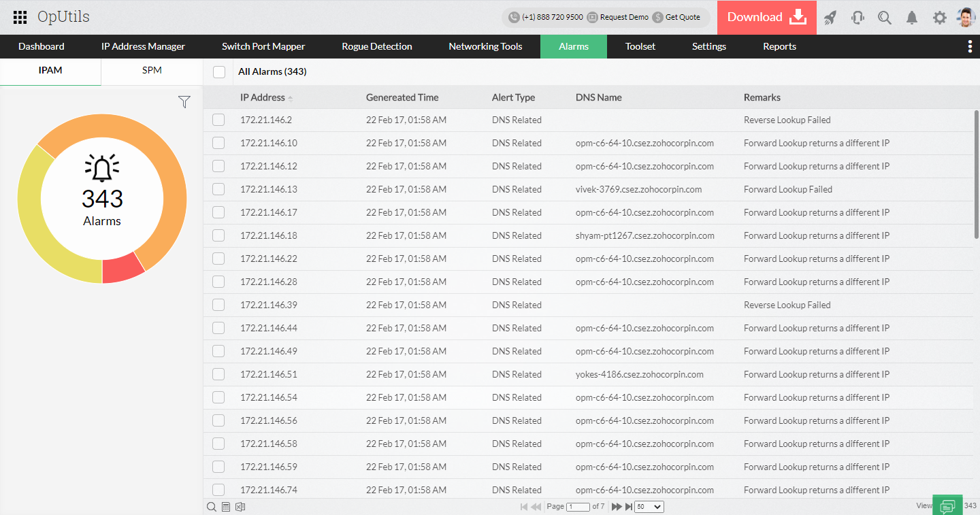Switch to the SPM tab

152,71
